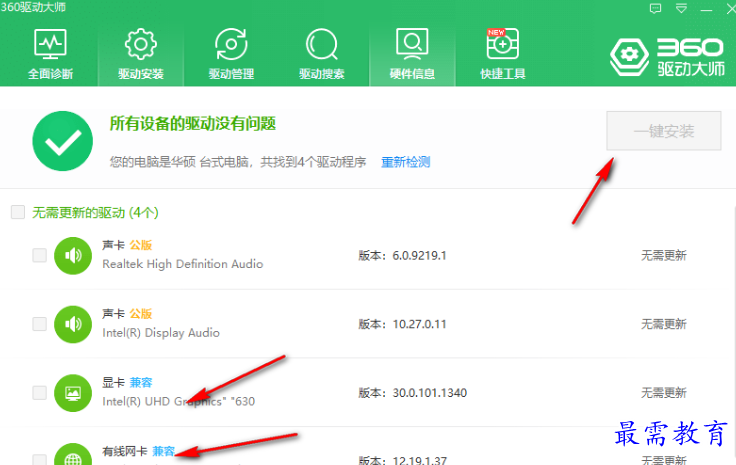Select the Intel(R) UHD Graphics 630 text
The image size is (736, 465).
tap(179, 402)
